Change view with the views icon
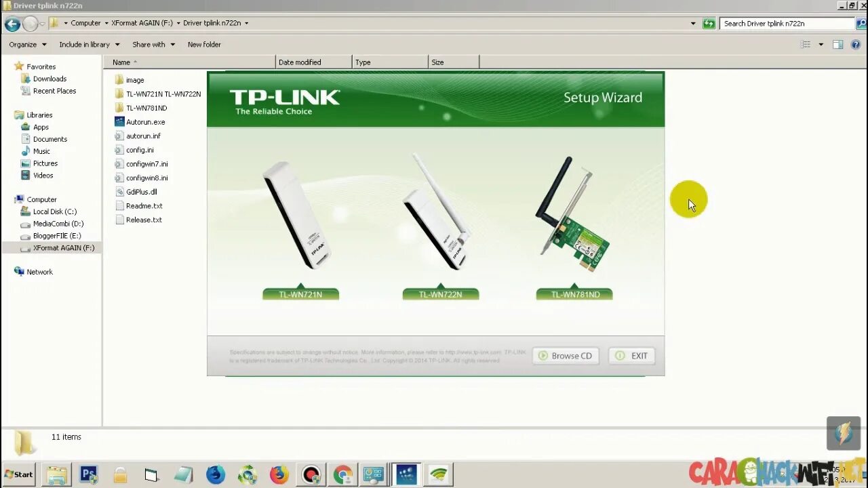Screen dimensions: 868x488 coord(806,45)
